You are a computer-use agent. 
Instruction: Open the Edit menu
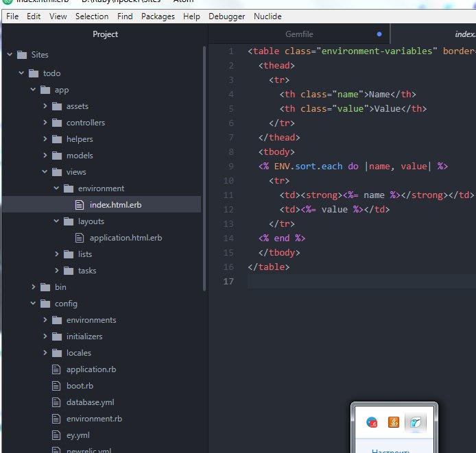coord(34,16)
